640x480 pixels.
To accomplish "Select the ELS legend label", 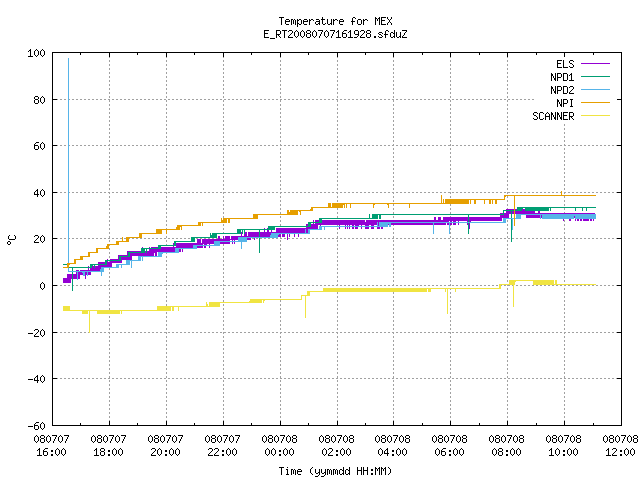I will (x=565, y=64).
